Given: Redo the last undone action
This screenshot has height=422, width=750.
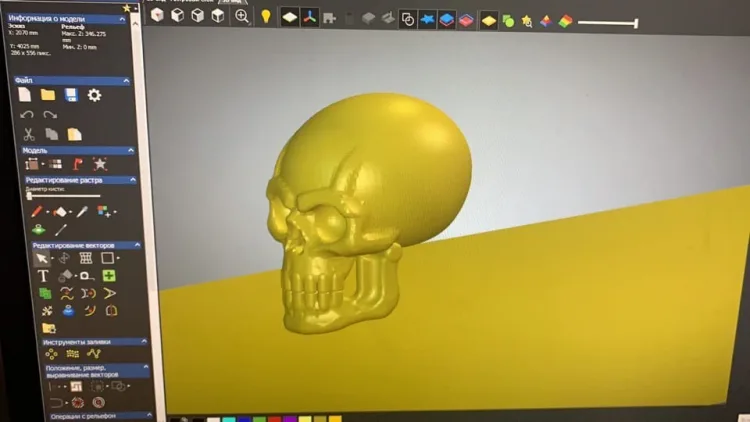Looking at the screenshot, I should point(50,115).
